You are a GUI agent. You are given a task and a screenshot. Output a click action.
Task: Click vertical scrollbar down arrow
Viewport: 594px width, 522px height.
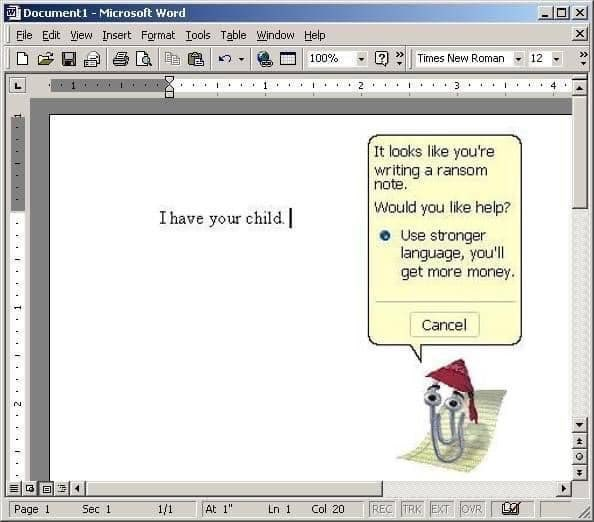tap(580, 425)
